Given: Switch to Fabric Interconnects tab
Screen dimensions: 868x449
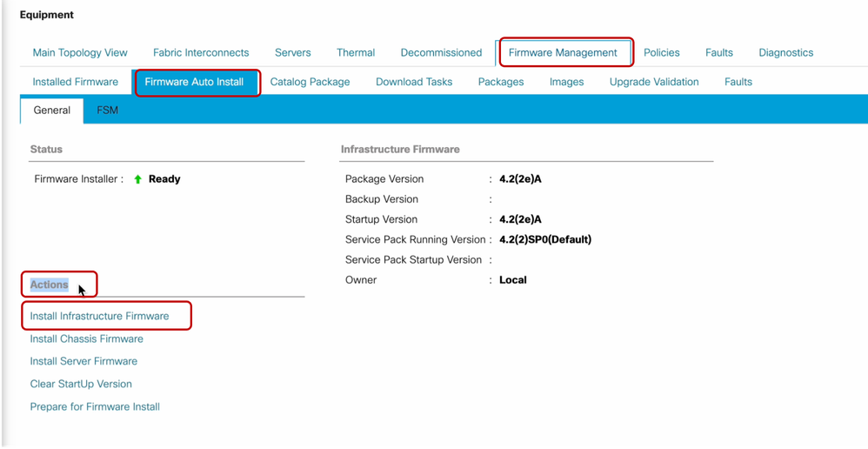Looking at the screenshot, I should tap(201, 52).
